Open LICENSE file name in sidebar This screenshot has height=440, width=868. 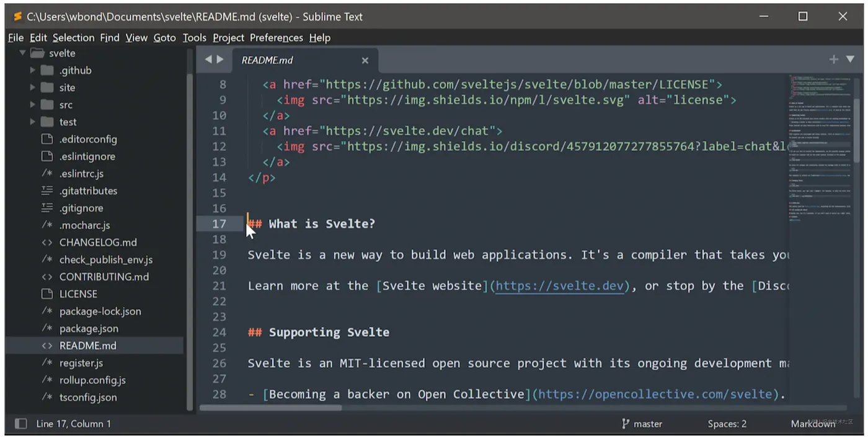pyautogui.click(x=78, y=294)
